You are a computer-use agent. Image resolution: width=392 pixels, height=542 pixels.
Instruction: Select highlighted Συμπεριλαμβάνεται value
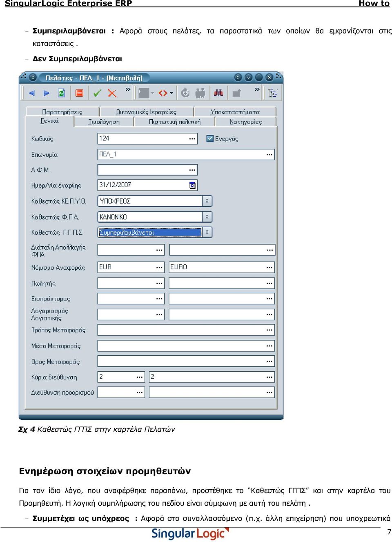click(x=150, y=232)
